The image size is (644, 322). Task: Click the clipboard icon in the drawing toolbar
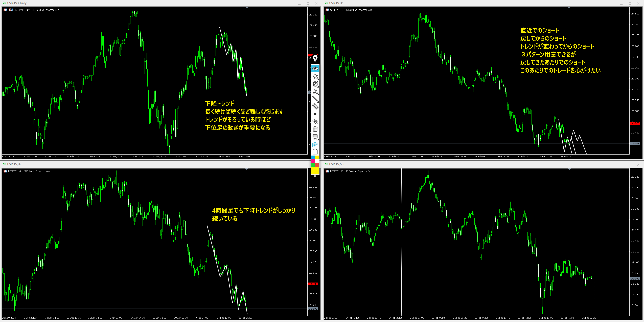point(315,152)
